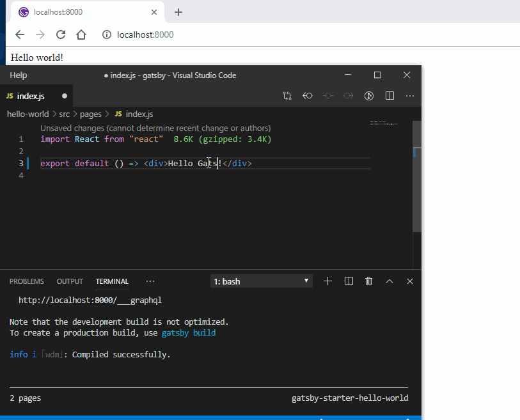Open the Help menu
The height and width of the screenshot is (420, 520).
(x=18, y=75)
